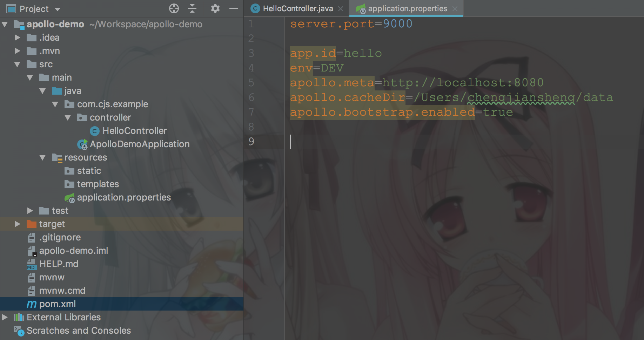This screenshot has height=340, width=644.
Task: Select application.properties in project tree
Action: click(x=124, y=197)
